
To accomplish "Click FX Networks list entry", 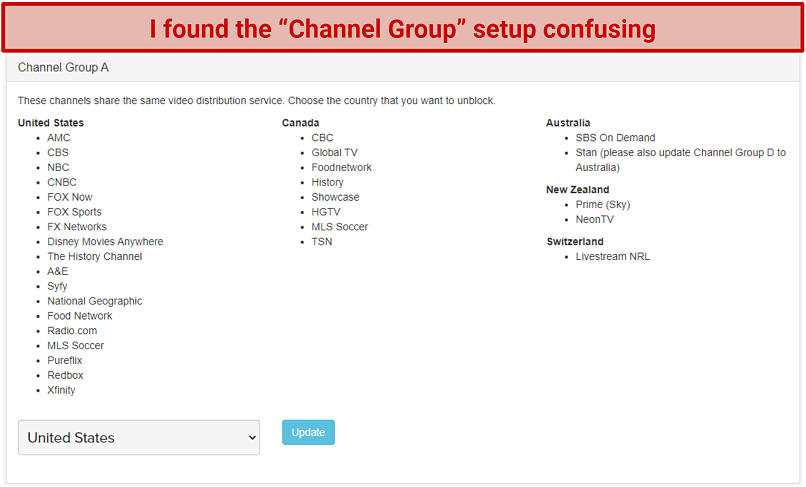I will (x=77, y=227).
